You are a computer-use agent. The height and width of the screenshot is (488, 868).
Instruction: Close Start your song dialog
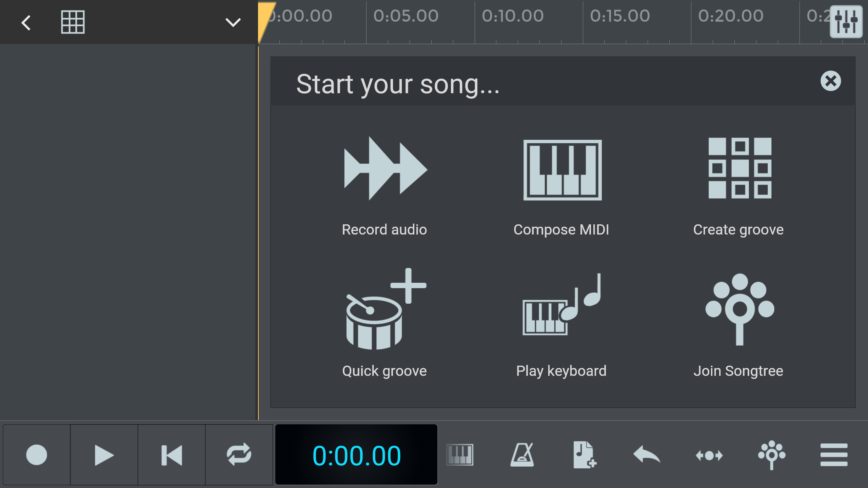pyautogui.click(x=830, y=80)
